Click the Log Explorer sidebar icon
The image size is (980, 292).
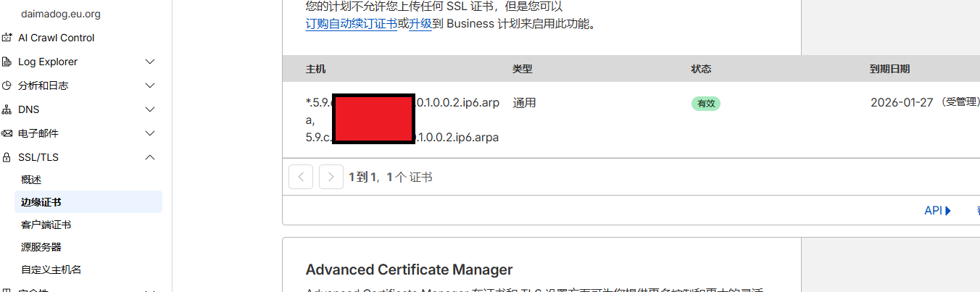[x=7, y=62]
